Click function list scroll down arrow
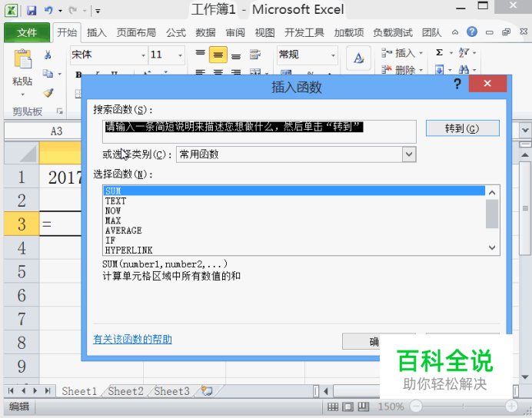The image size is (532, 418). 492,248
